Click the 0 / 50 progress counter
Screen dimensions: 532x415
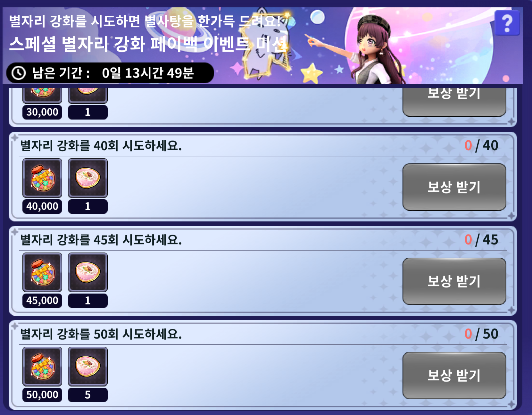(481, 334)
